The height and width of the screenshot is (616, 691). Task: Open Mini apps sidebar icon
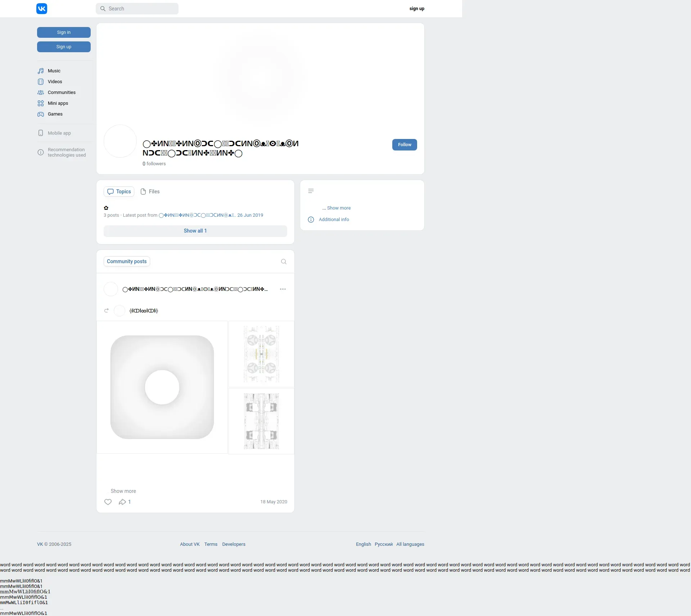[41, 103]
